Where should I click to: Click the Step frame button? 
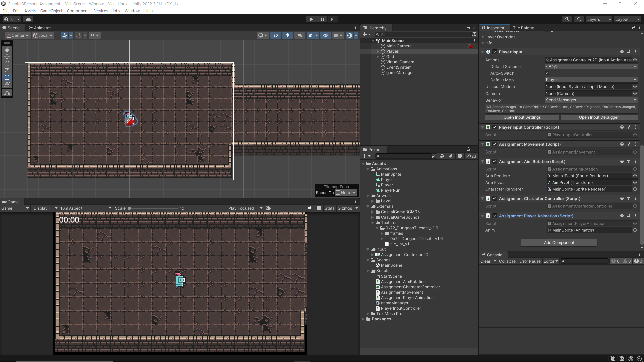click(x=333, y=19)
